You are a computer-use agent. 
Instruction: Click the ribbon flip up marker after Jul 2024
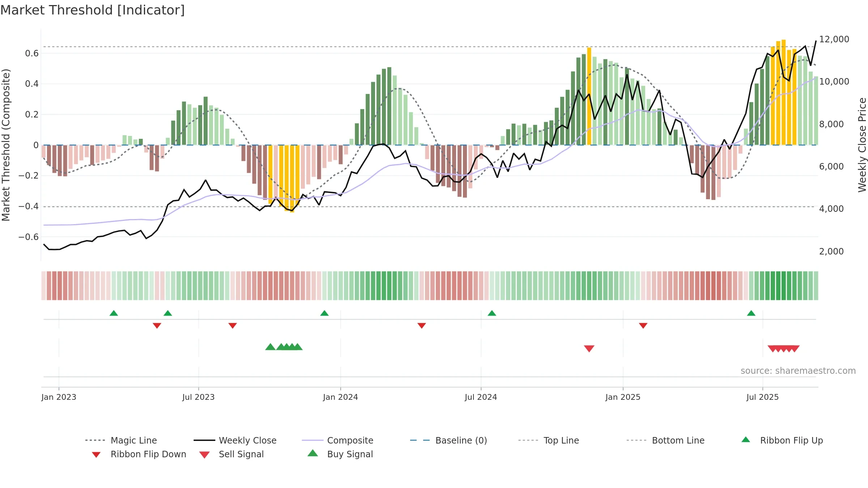[492, 313]
